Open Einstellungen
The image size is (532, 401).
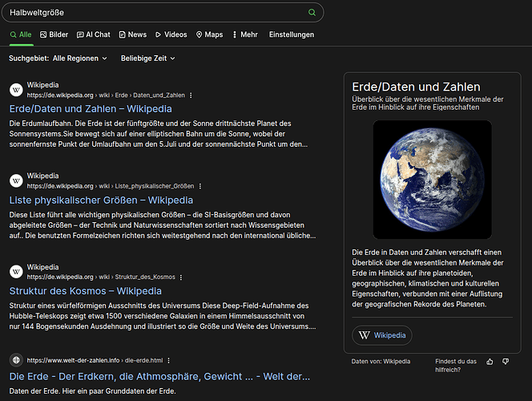pos(292,34)
